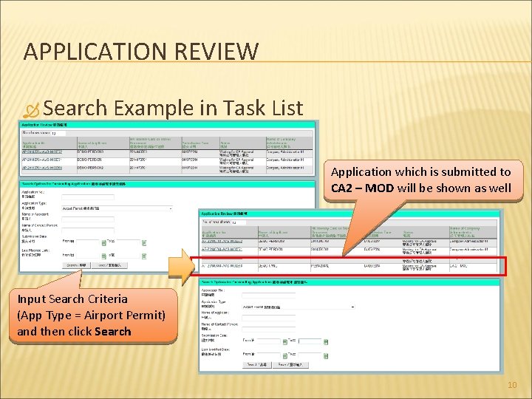The image size is (532, 399).
Task: Open second application number link in search-result list
Action: tap(222, 249)
